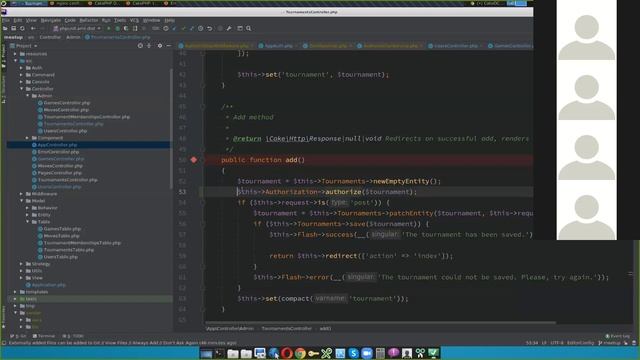
Task: Click the undo/revert toolbar icon
Action: click(x=210, y=29)
